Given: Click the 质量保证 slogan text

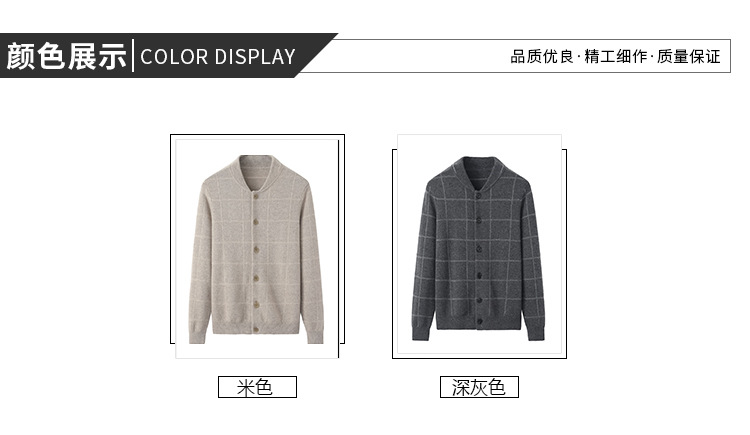Looking at the screenshot, I should pyautogui.click(x=689, y=56).
